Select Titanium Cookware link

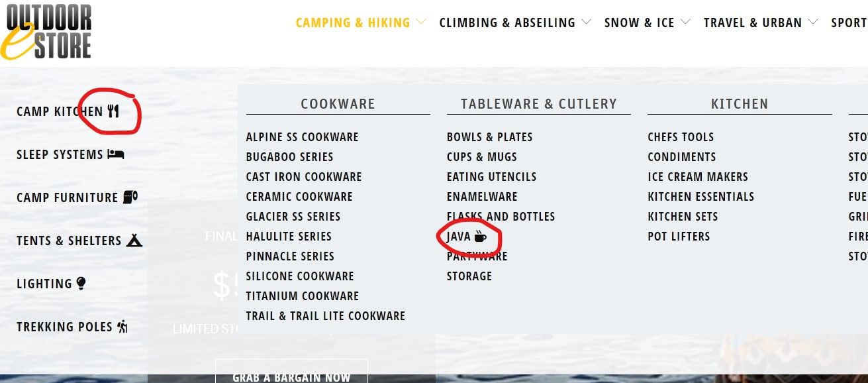tap(303, 296)
